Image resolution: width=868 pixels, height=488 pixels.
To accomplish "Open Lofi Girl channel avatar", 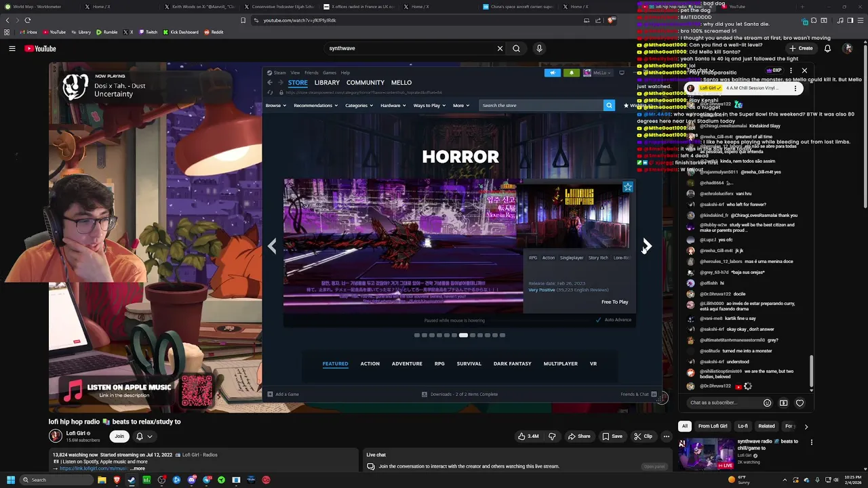I will point(56,436).
